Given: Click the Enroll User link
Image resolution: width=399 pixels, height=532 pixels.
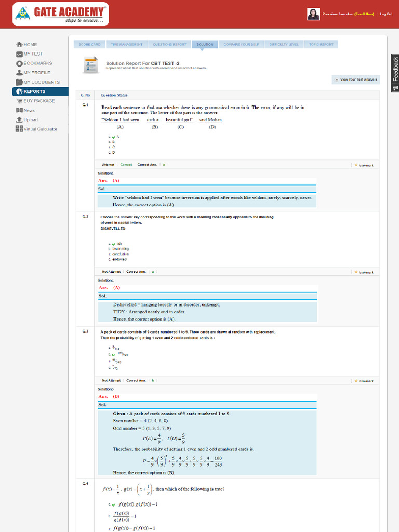Looking at the screenshot, I should click(364, 14).
